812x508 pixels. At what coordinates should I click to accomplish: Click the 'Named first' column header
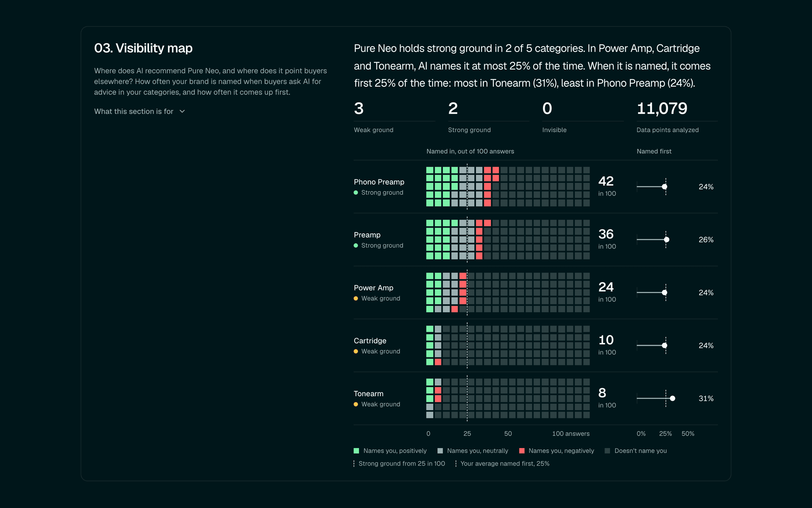coord(654,151)
